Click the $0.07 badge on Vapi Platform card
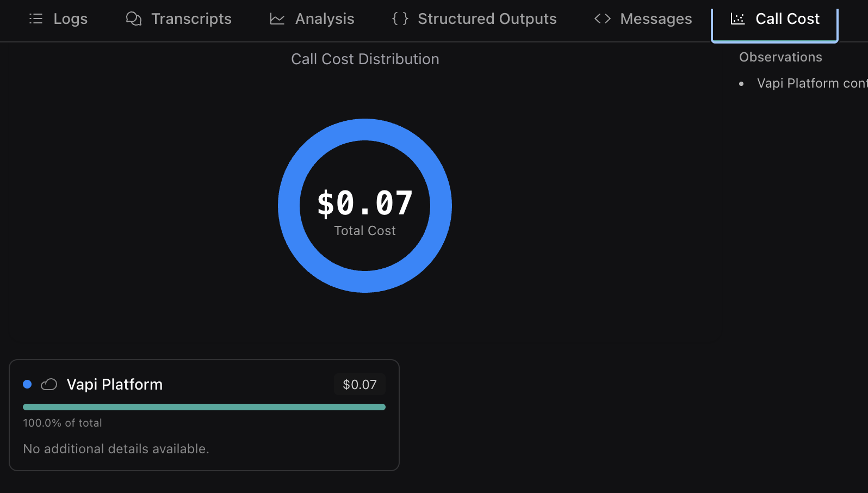The height and width of the screenshot is (493, 868). [359, 385]
